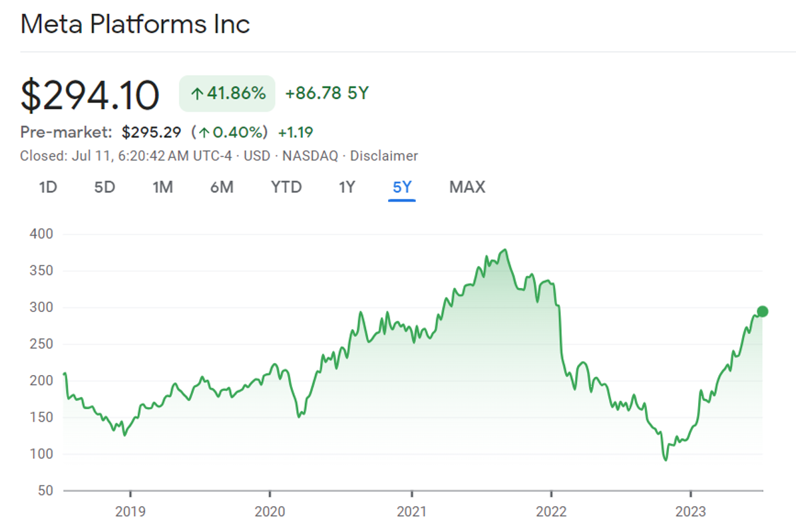Click the green 41.86% change badge

click(227, 94)
